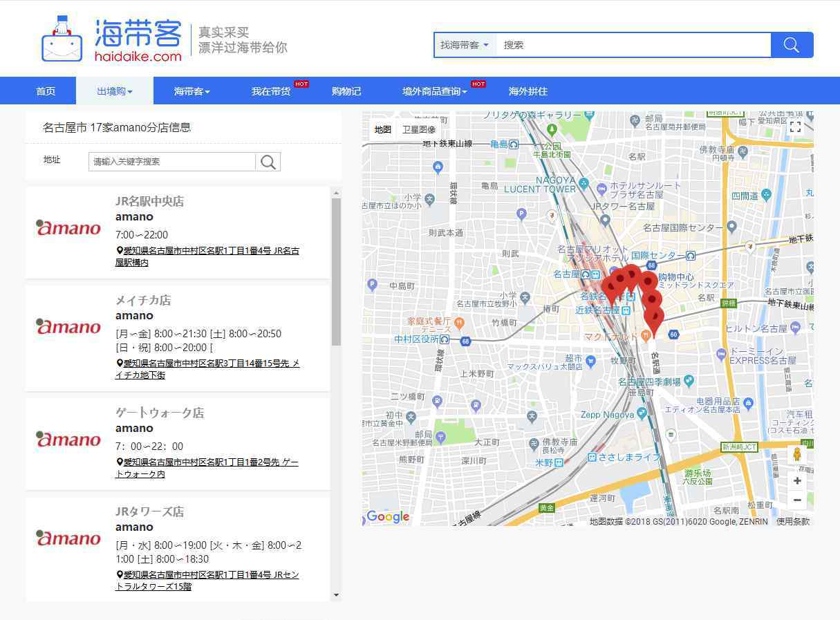The image size is (840, 620).
Task: Click the 名古屋国際センター map marker
Action: 732,227
